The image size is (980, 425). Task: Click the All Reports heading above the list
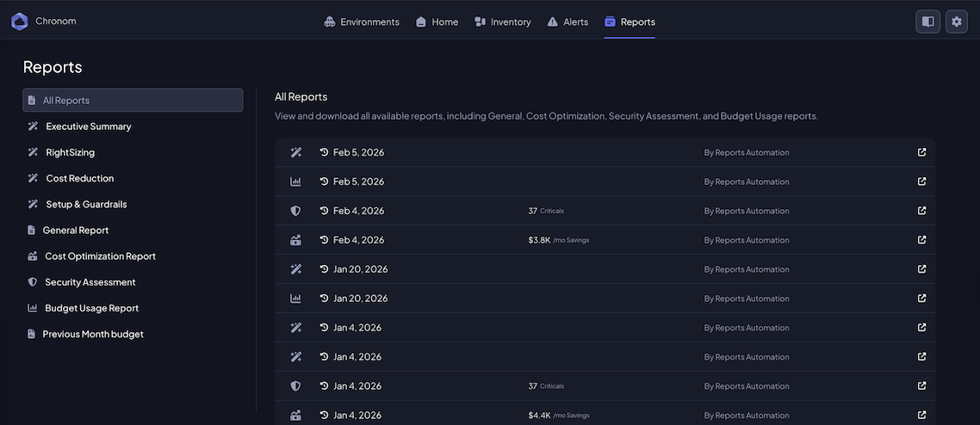301,96
